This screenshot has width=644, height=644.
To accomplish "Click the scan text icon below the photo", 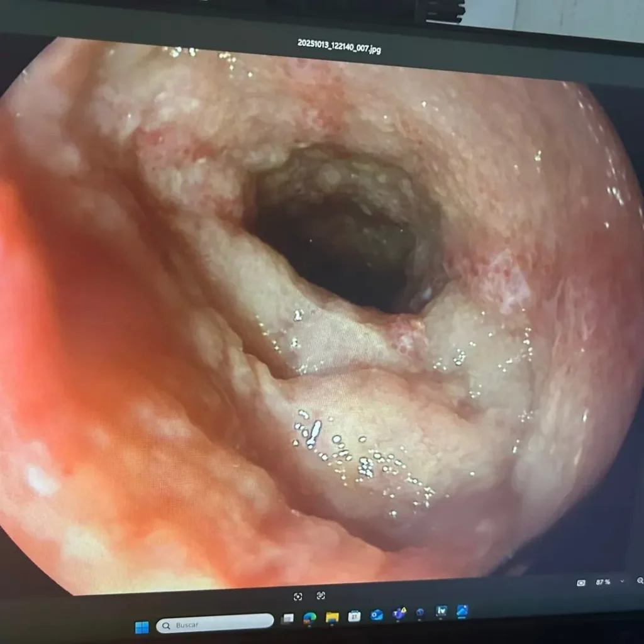I will (x=321, y=596).
